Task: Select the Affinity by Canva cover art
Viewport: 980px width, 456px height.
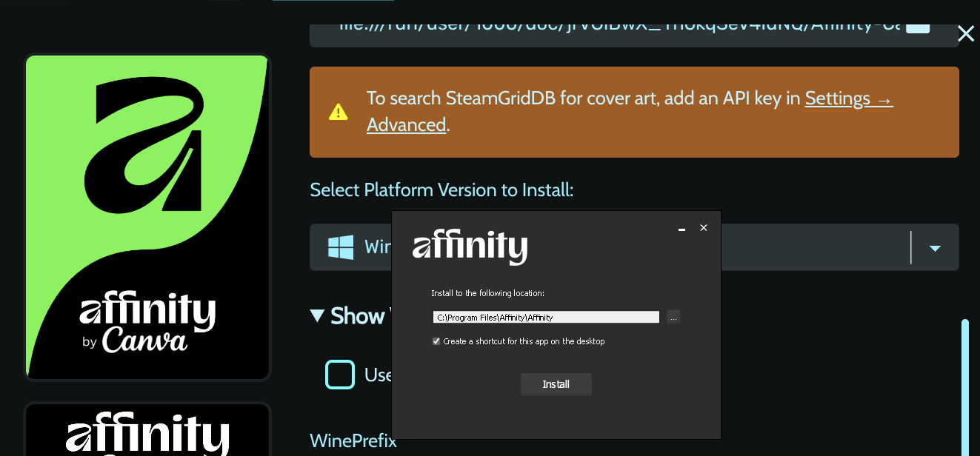Action: 147,216
